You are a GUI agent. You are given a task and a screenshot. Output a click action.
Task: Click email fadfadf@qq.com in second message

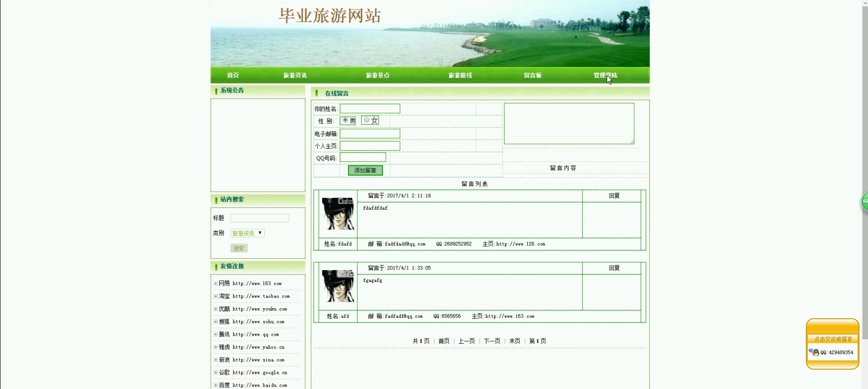(404, 316)
